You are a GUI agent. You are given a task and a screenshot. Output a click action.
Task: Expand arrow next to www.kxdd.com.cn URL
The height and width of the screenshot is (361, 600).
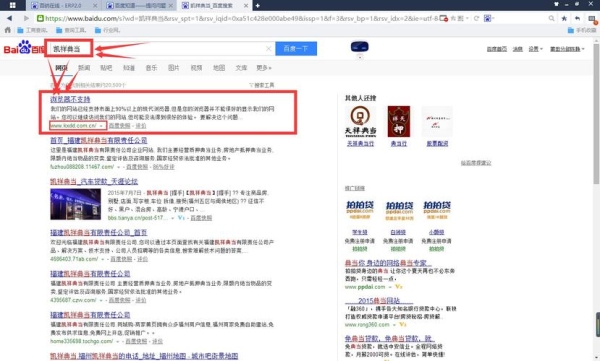(x=101, y=126)
